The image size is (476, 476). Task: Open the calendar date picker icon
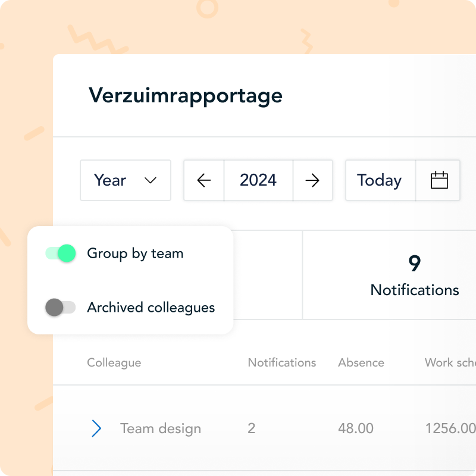439,180
